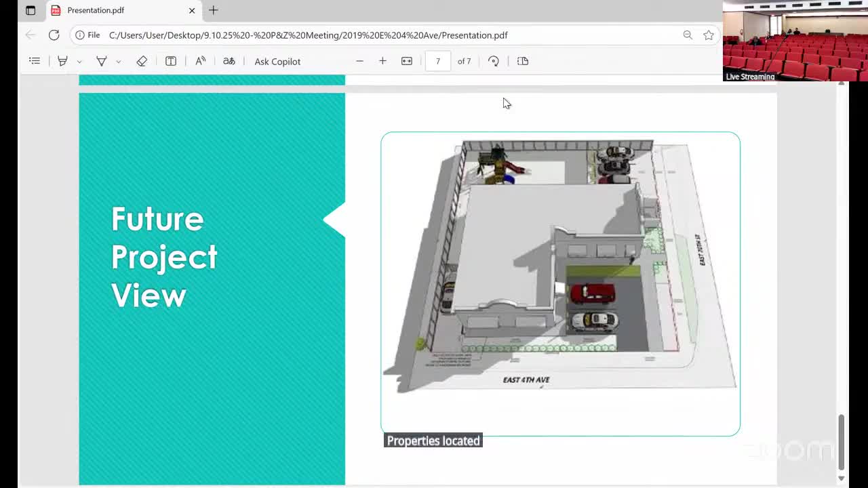Zoom in with the plus button
The height and width of the screenshot is (488, 868).
(382, 61)
